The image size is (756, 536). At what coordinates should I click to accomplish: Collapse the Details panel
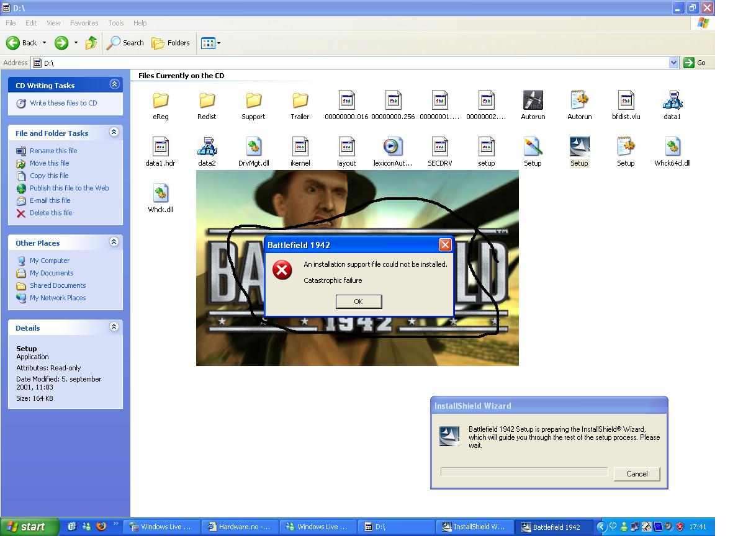click(114, 327)
